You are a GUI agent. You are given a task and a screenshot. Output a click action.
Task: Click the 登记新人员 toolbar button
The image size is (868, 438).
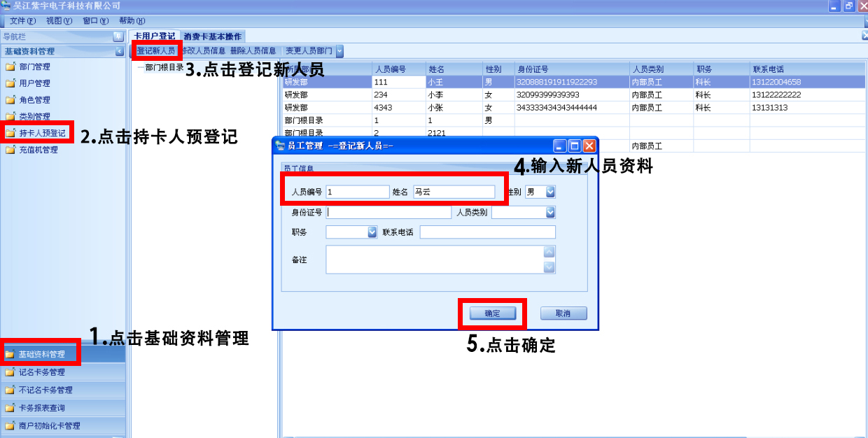[x=155, y=51]
